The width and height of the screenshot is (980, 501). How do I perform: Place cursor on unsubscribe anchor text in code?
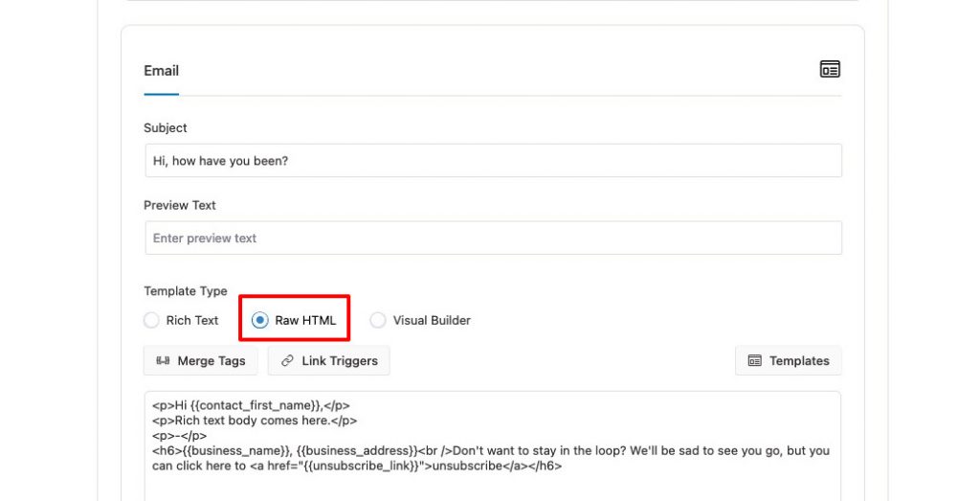(467, 466)
